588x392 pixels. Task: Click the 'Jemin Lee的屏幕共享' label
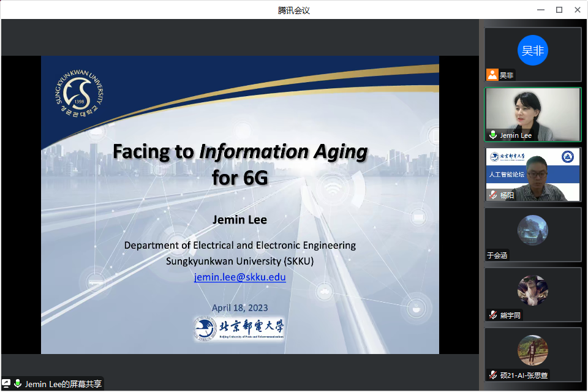pos(63,384)
